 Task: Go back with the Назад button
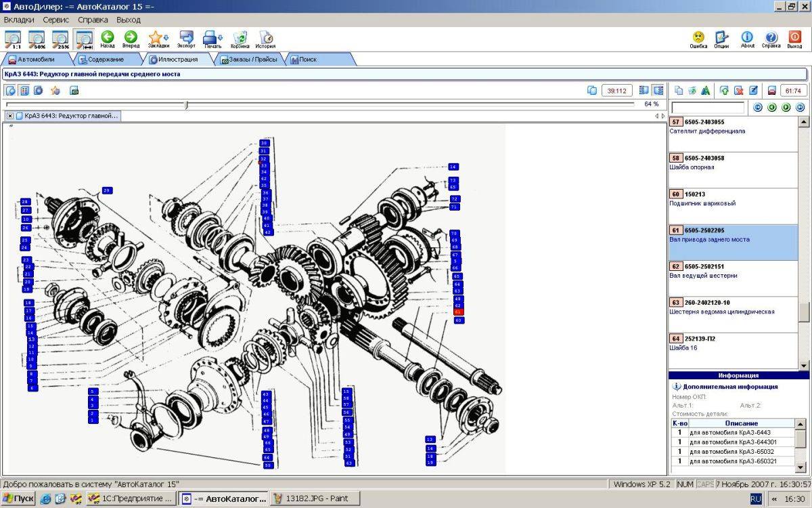(x=108, y=40)
